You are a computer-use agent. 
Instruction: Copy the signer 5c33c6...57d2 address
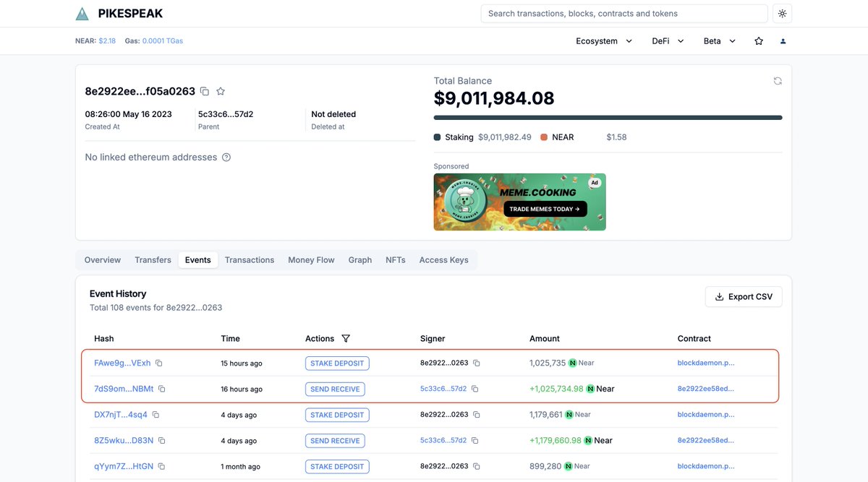(475, 388)
